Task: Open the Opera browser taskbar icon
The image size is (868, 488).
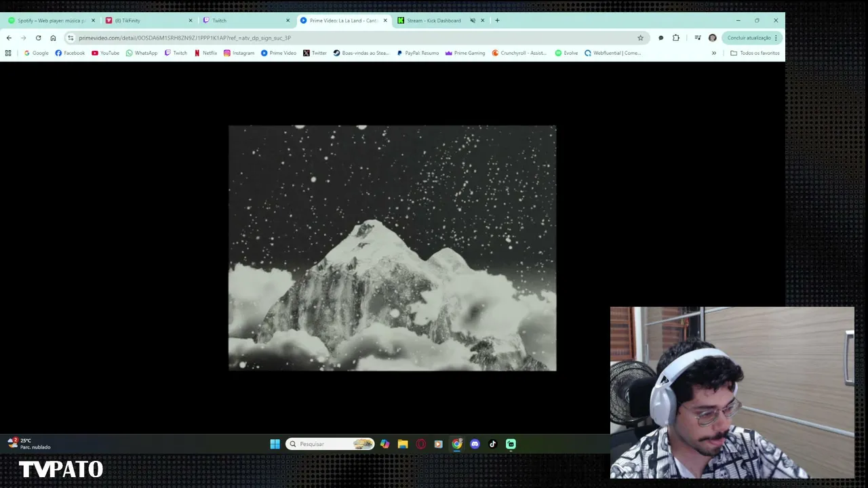Action: 421,444
